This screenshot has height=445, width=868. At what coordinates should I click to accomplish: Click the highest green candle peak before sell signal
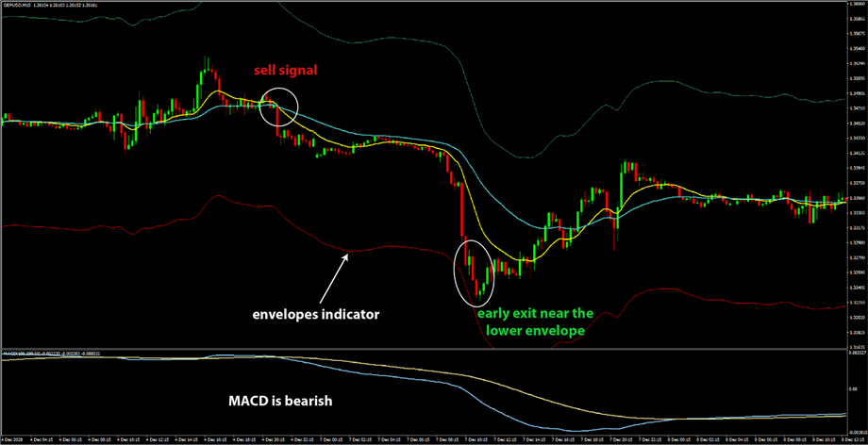click(x=205, y=66)
